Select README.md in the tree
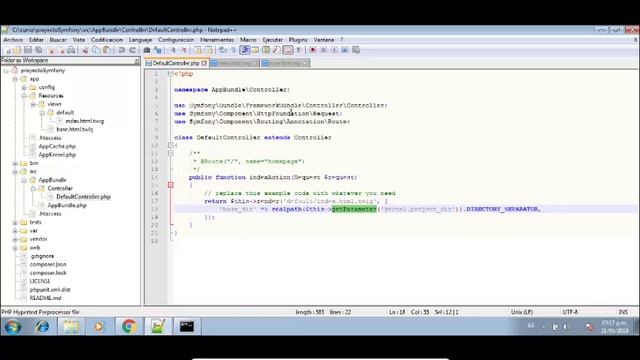The height and width of the screenshot is (360, 640). (45, 298)
